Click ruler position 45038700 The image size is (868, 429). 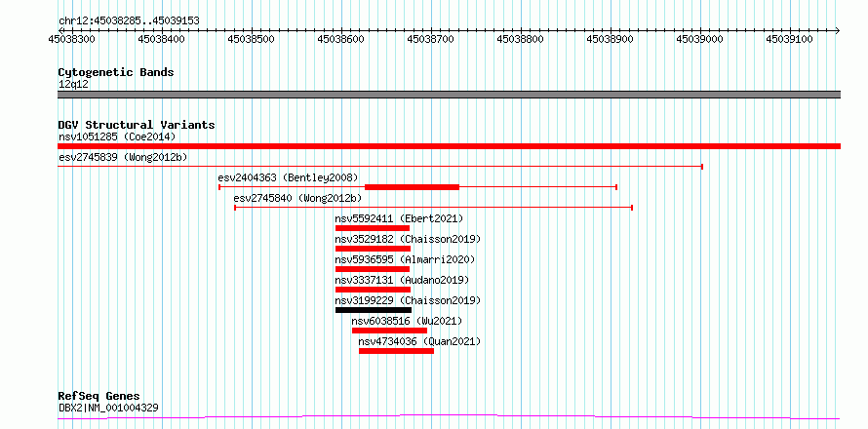pos(431,39)
